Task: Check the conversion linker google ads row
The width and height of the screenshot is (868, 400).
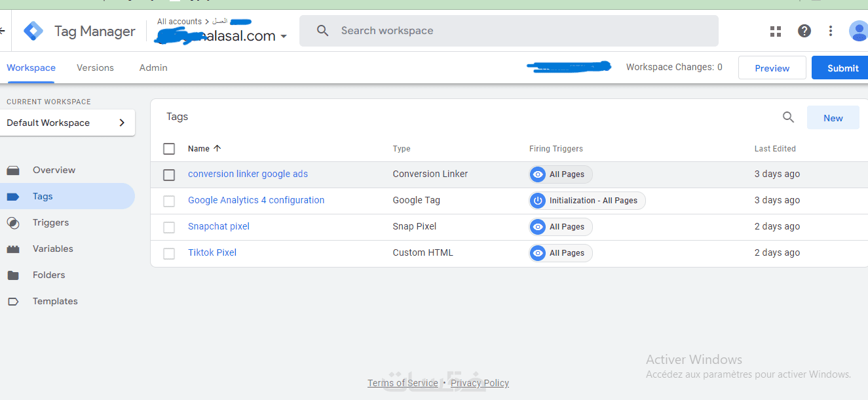Action: point(169,174)
